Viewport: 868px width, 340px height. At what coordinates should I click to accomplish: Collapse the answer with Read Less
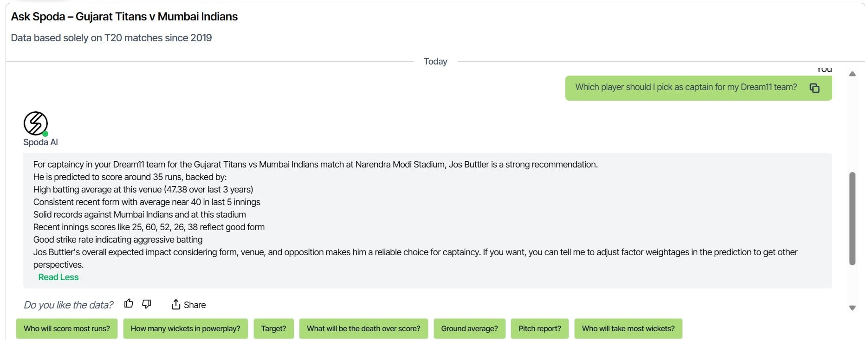point(58,277)
